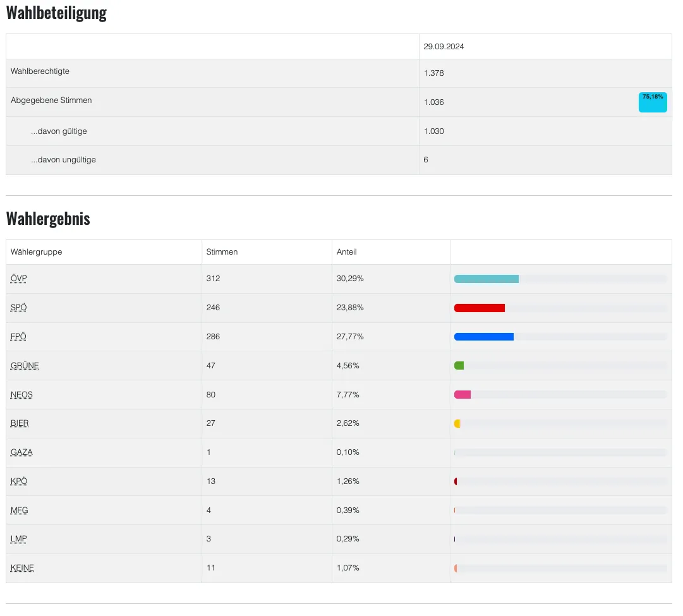Click the BIER share 2,62%
The image size is (683, 616).
click(x=348, y=423)
